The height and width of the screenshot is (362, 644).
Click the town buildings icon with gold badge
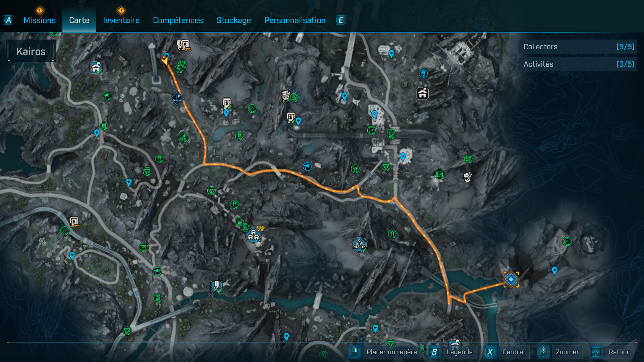pos(254,235)
